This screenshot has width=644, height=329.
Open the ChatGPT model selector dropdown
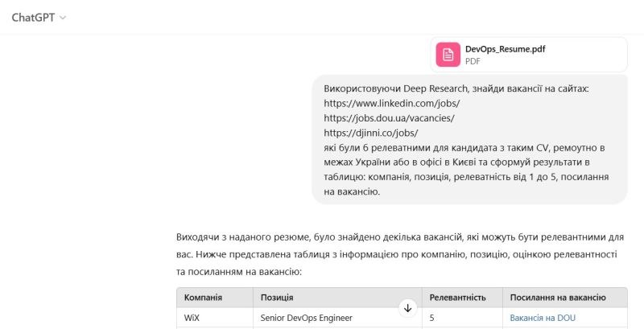[39, 18]
